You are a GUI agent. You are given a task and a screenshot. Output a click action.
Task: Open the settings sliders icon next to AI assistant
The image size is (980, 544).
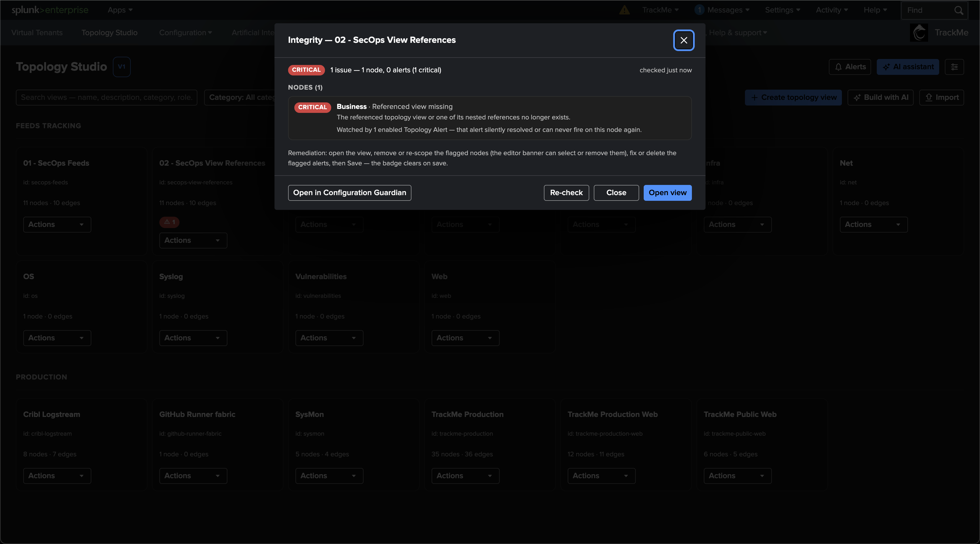[954, 67]
